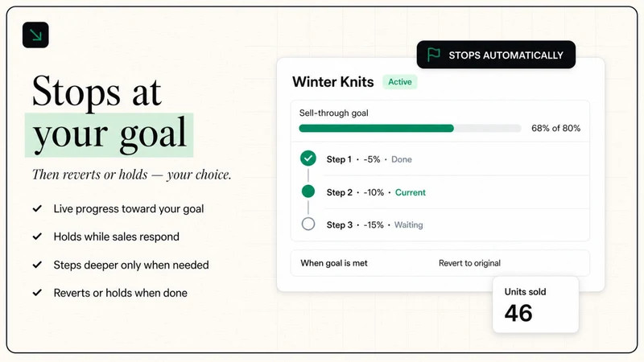Screen dimensions: 644x362
Task: Select the Step 1 completed checkmark circle
Action: click(308, 158)
